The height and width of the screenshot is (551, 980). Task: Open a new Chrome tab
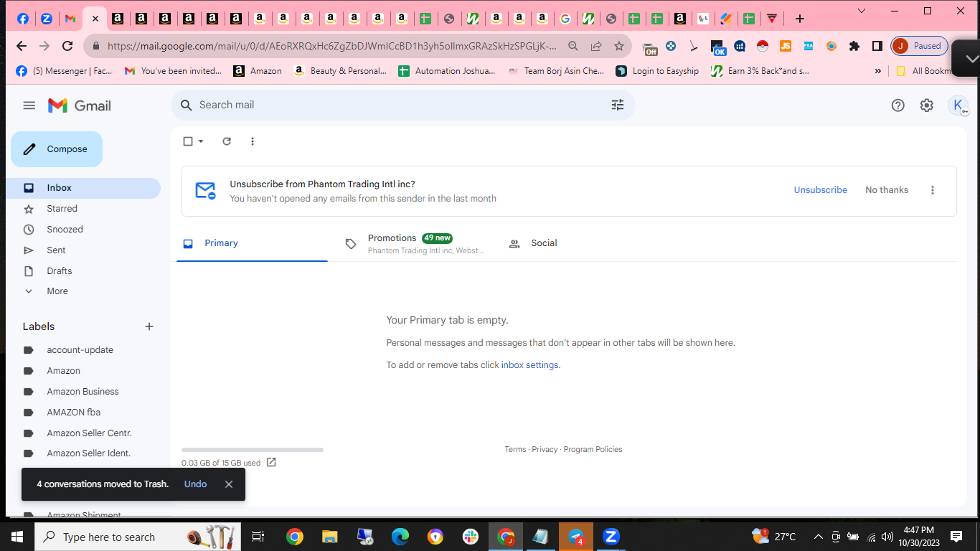click(800, 19)
